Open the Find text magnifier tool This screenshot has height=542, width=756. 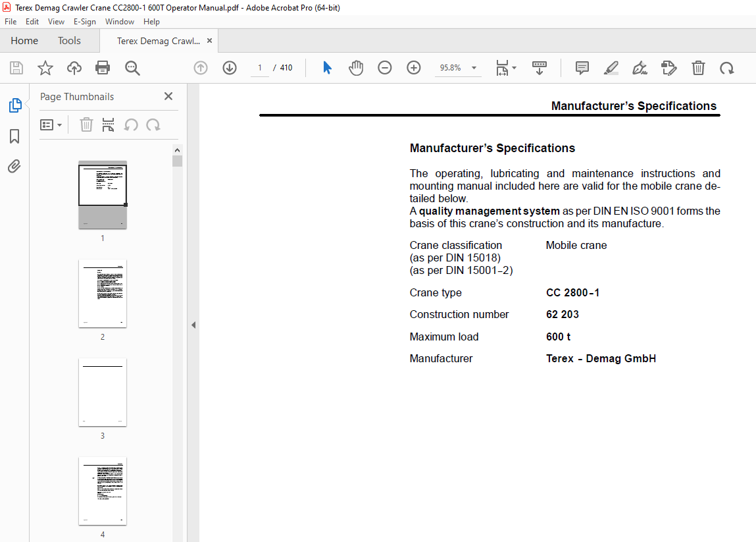point(132,68)
